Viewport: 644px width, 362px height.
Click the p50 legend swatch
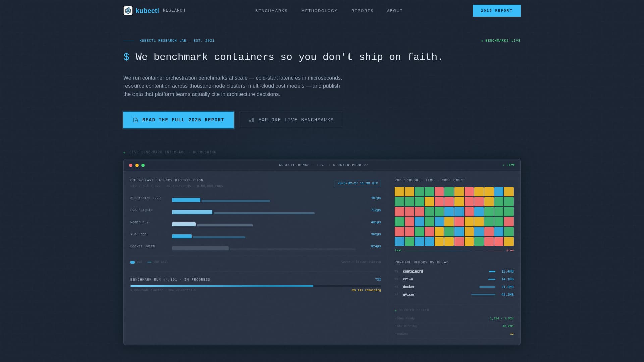[132, 262]
